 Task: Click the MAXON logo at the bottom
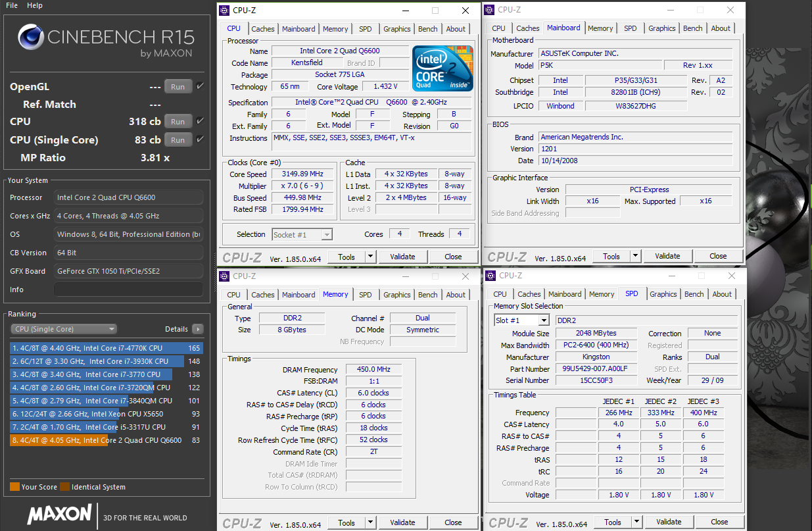click(59, 514)
